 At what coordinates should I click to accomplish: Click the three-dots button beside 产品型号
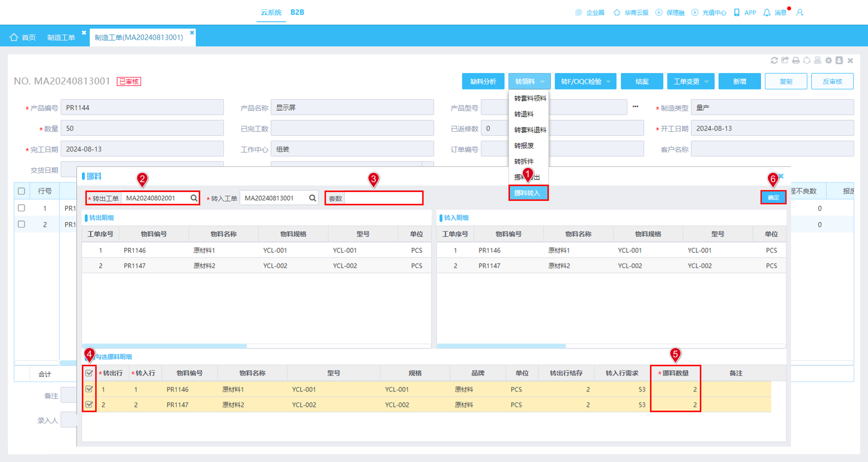pos(636,107)
